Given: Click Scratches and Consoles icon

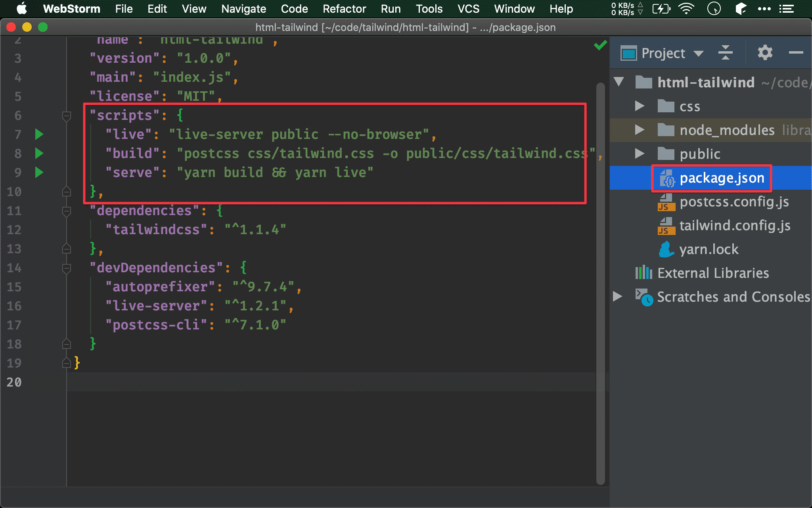Looking at the screenshot, I should pyautogui.click(x=644, y=297).
